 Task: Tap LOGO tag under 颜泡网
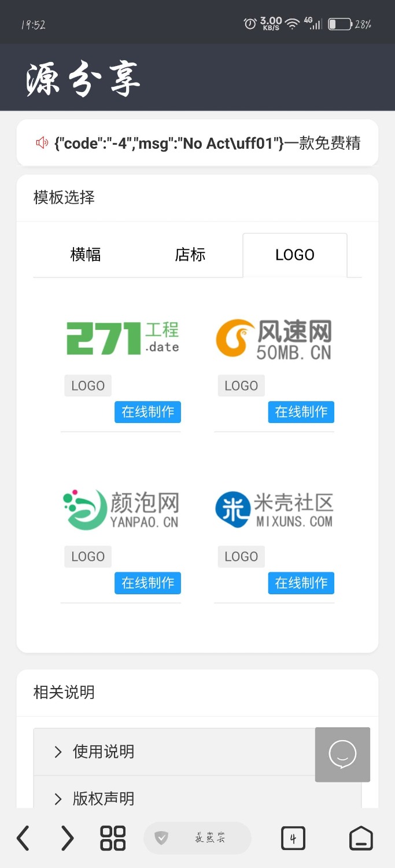pyautogui.click(x=88, y=557)
